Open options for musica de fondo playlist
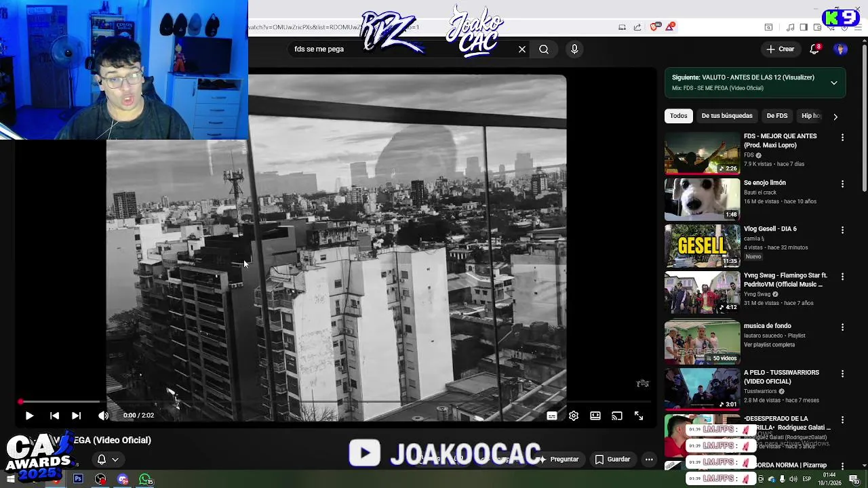Image resolution: width=868 pixels, height=488 pixels. point(842,327)
